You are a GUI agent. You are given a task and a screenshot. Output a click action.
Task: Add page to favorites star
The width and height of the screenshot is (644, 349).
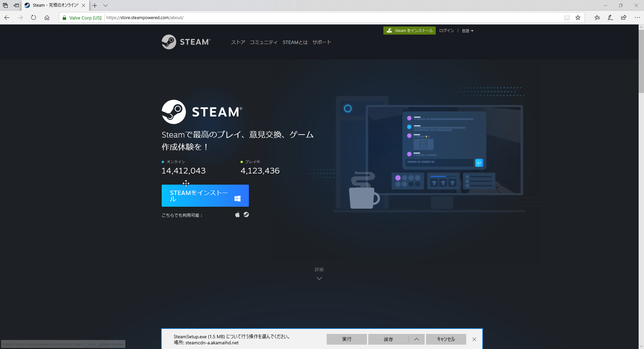coord(578,18)
